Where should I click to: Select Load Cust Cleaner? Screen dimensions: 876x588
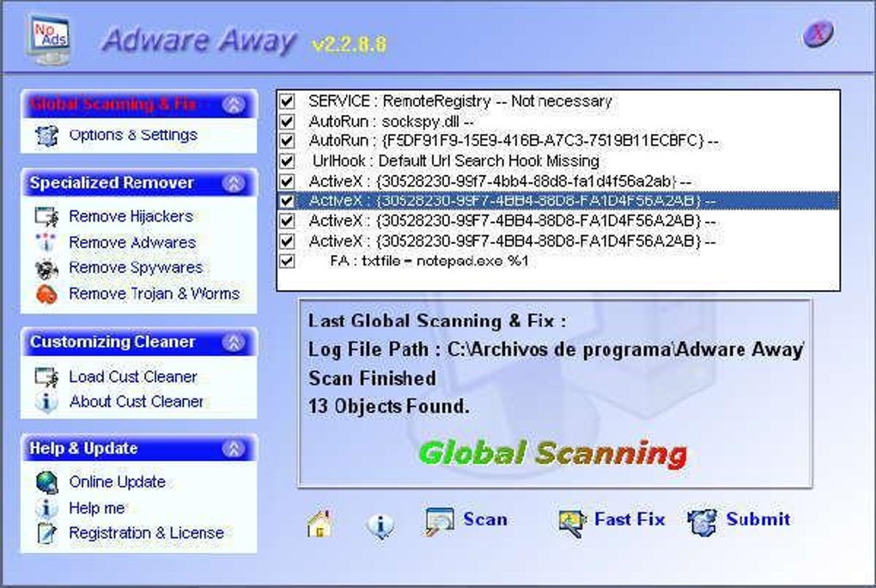[133, 377]
